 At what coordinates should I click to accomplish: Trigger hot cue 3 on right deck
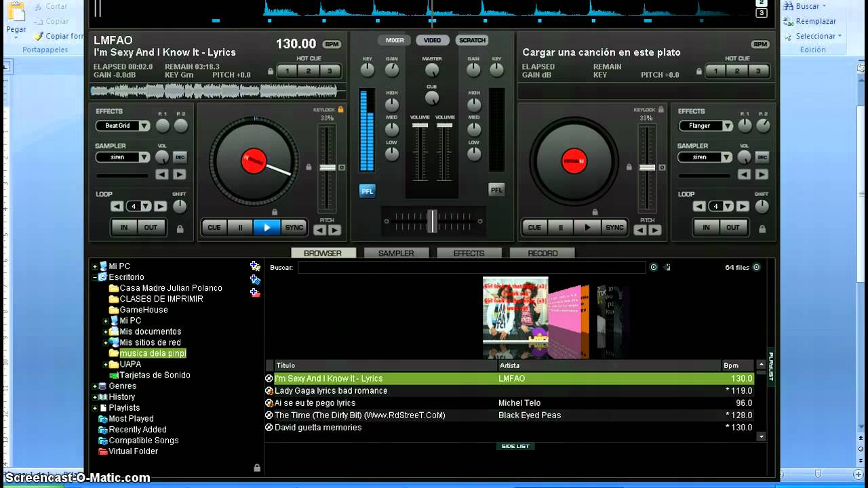coord(759,71)
